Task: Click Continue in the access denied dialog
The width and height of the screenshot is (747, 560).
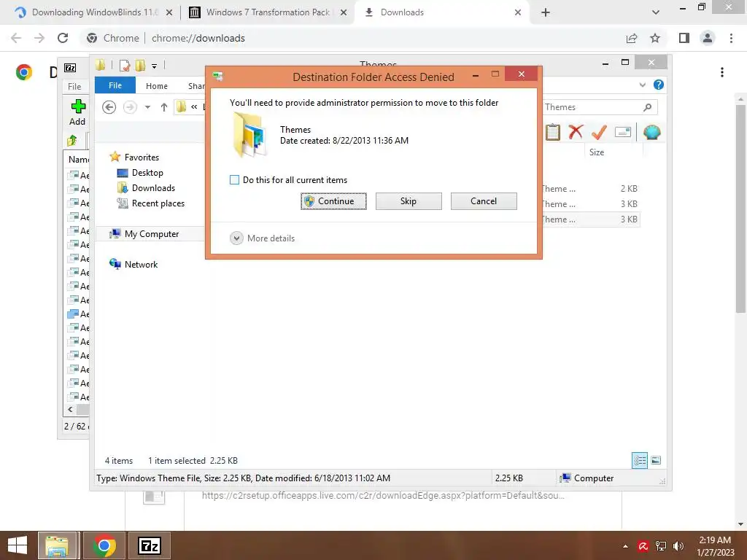Action: [333, 201]
